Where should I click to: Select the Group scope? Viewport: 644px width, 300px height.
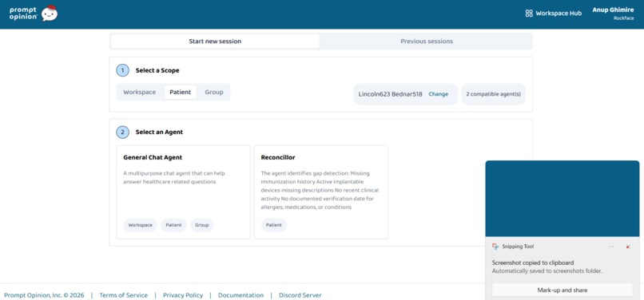coord(214,92)
